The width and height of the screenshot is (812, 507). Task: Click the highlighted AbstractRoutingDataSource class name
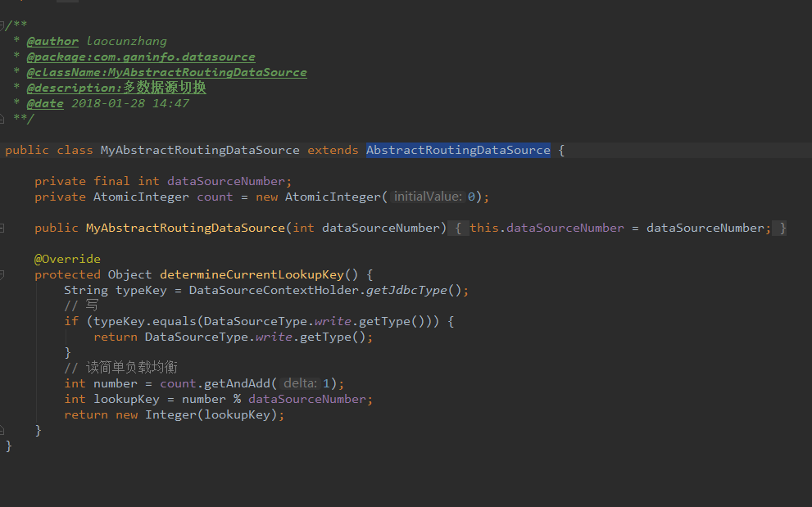click(458, 150)
